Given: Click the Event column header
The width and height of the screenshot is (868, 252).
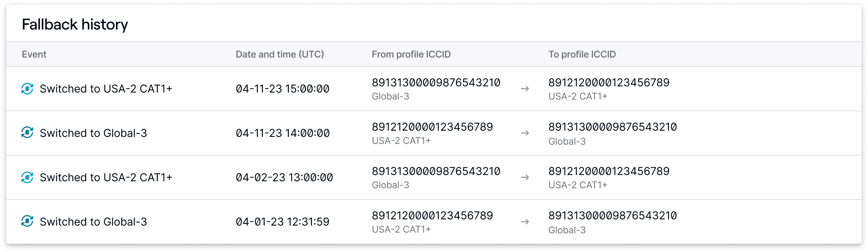Looking at the screenshot, I should click(x=34, y=54).
